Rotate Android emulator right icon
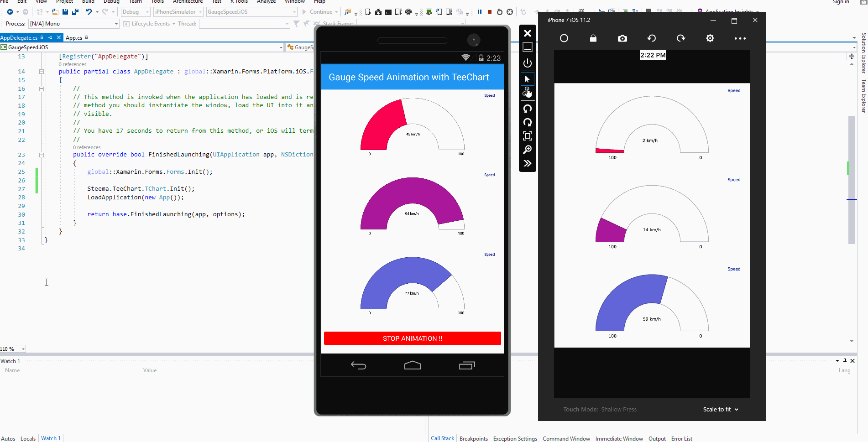 [x=528, y=122]
